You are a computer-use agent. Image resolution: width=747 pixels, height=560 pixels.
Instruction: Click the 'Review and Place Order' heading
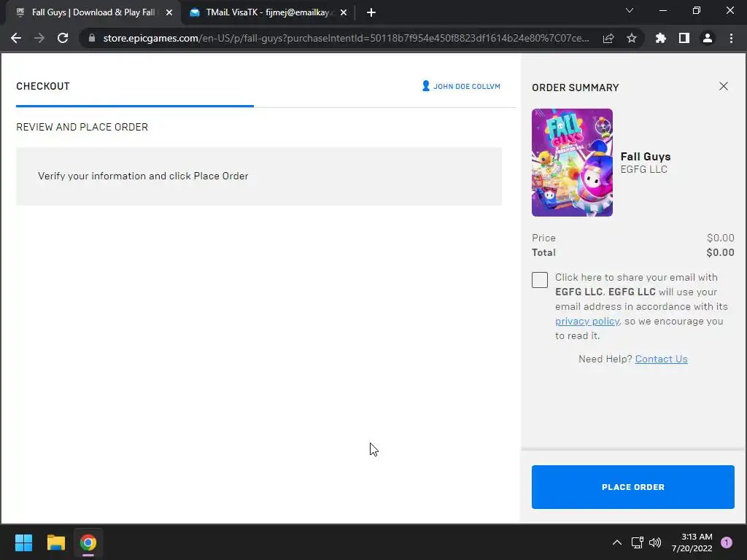coord(82,127)
